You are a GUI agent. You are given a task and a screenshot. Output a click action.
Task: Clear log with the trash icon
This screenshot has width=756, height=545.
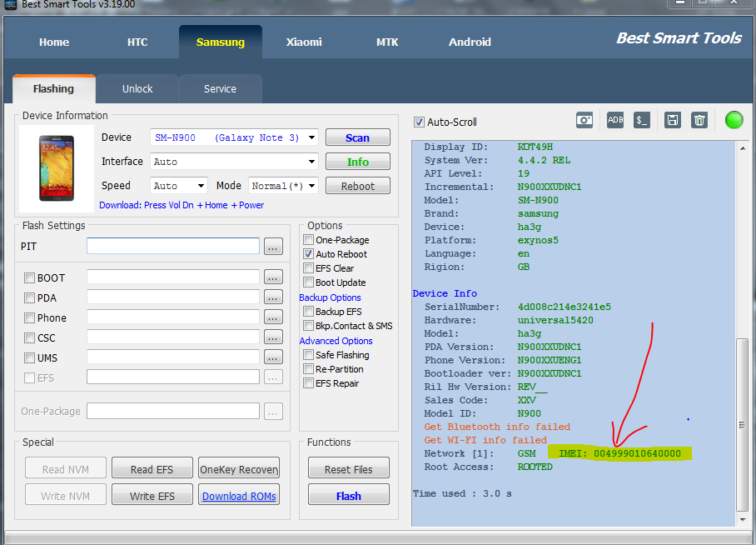699,120
